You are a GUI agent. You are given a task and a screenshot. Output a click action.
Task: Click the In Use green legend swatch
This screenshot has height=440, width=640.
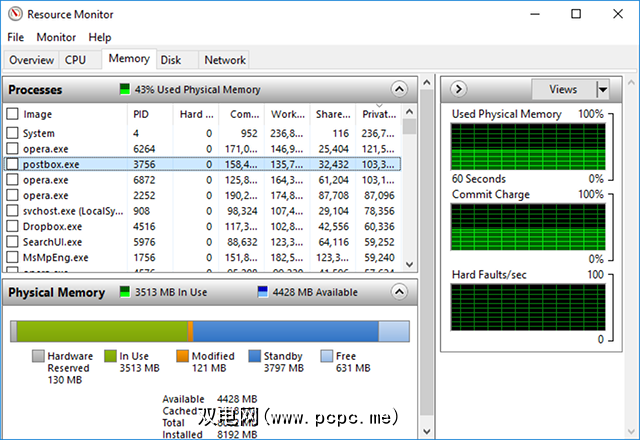(x=110, y=356)
